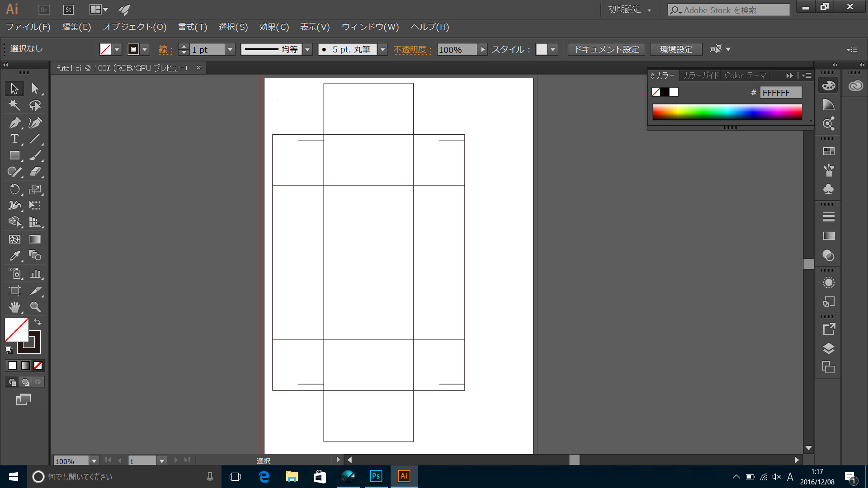Click the 環境設定 button
Screen dimensions: 868x488
coord(676,50)
